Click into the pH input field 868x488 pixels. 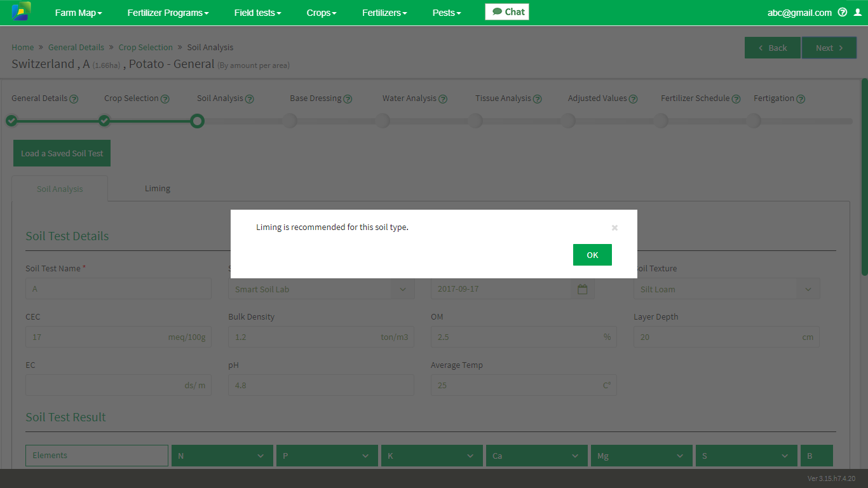tap(321, 385)
